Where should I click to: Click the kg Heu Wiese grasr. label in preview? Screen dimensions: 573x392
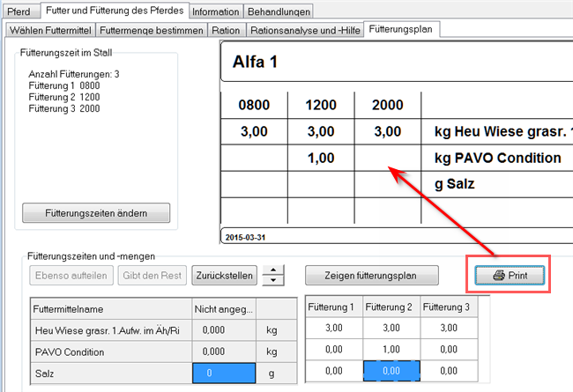[x=503, y=131]
